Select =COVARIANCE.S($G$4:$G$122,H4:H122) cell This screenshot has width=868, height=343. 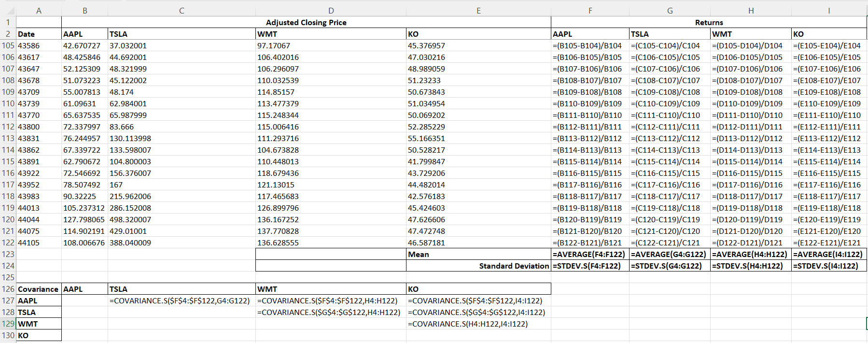click(331, 312)
